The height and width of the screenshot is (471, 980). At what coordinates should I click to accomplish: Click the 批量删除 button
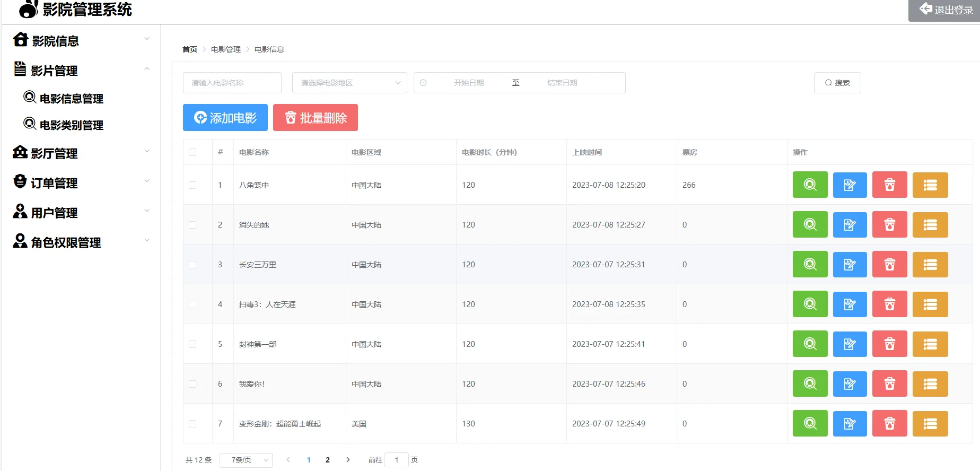(x=316, y=117)
